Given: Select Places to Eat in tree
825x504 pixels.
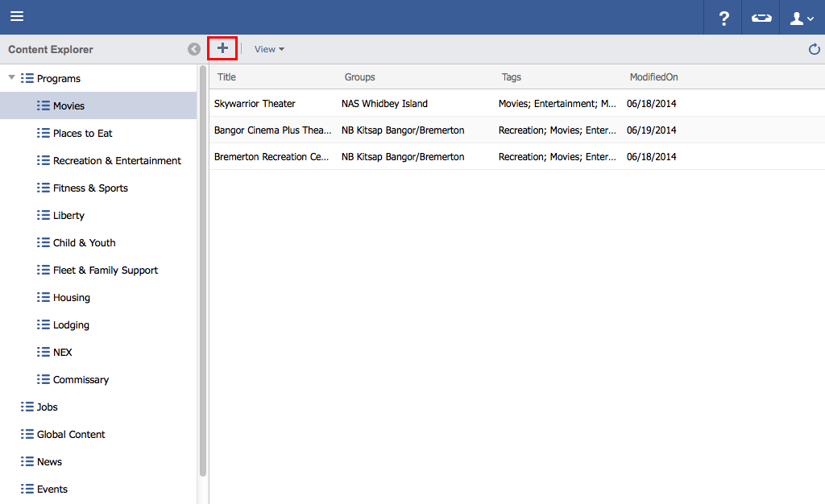Looking at the screenshot, I should (x=82, y=133).
